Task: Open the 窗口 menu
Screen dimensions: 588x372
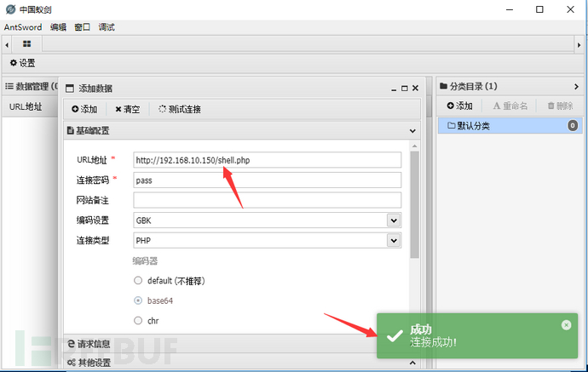Action: tap(82, 27)
